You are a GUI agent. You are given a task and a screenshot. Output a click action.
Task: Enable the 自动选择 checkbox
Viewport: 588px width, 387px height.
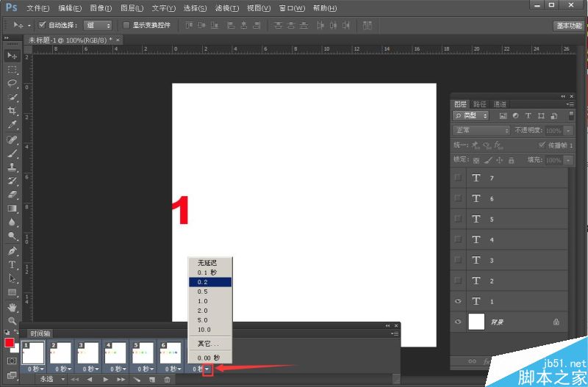click(42, 25)
